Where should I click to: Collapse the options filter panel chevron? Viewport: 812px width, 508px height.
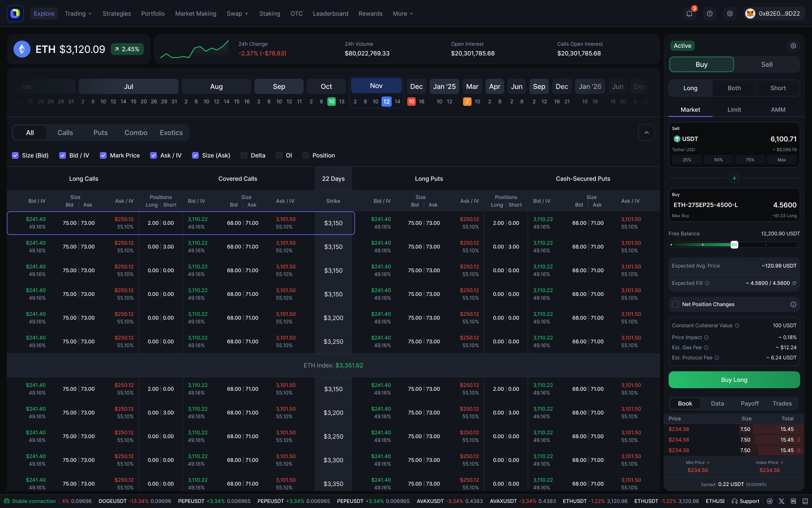tap(646, 133)
